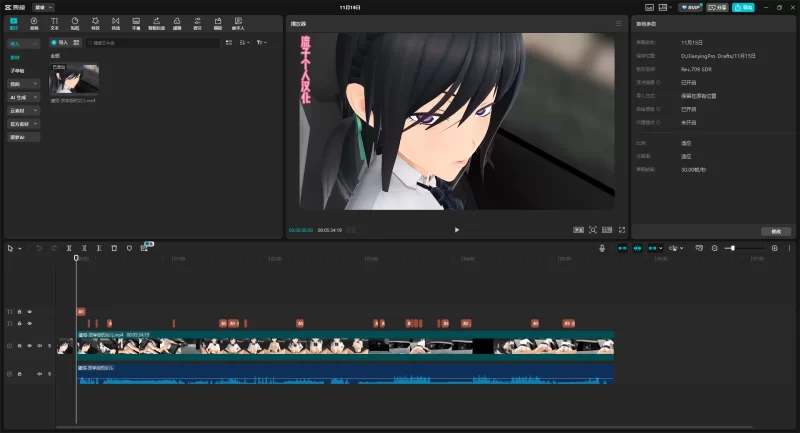Hide the main video track with eye icon

(29, 346)
